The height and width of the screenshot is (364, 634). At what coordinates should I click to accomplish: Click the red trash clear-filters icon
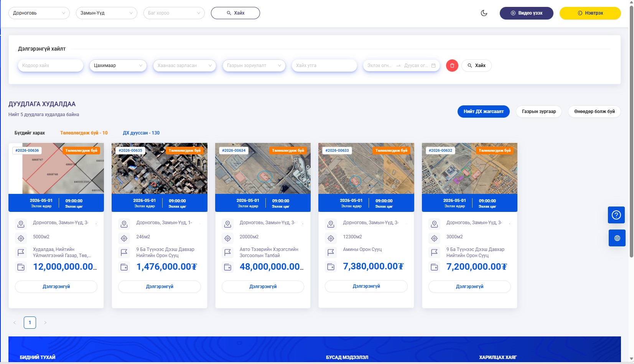452,66
